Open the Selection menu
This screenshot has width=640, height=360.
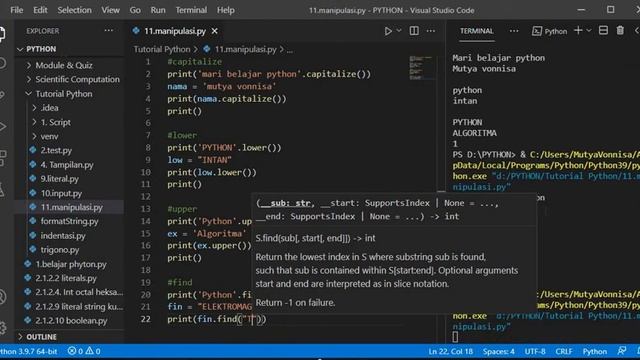coord(74,10)
